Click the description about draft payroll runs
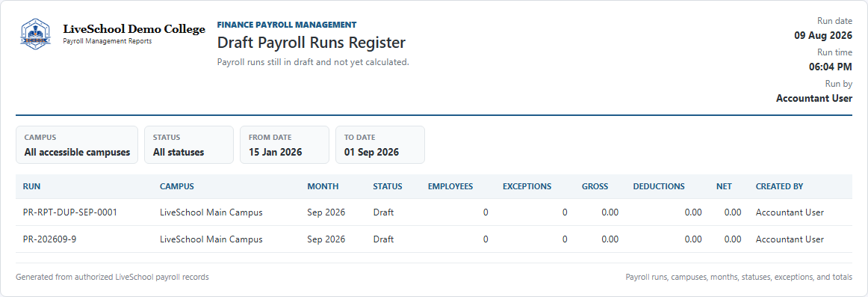This screenshot has width=868, height=297. coord(313,62)
